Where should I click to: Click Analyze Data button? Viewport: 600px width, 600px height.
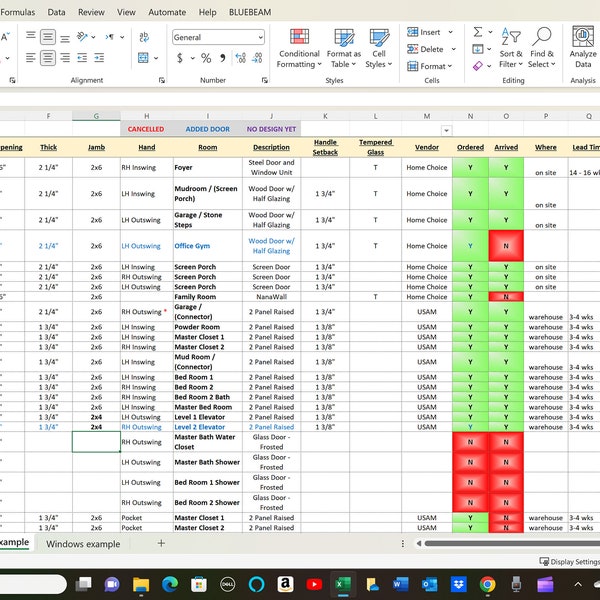(583, 47)
